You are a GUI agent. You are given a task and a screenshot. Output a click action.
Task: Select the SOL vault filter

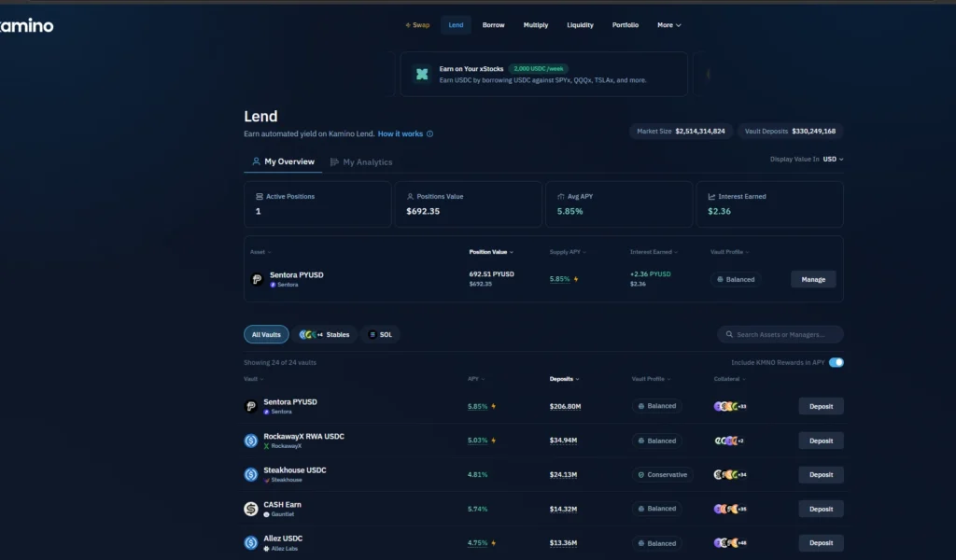tap(381, 334)
